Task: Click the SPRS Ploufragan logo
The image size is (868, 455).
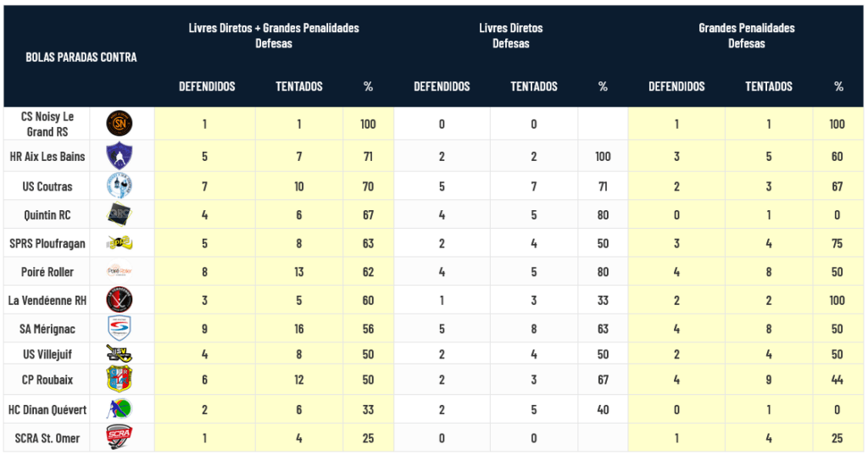Action: coord(119,244)
